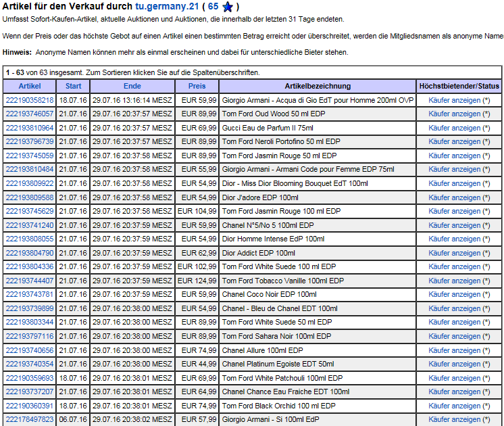Select price cell EUR 104,99
504x426 pixels.
click(x=197, y=211)
